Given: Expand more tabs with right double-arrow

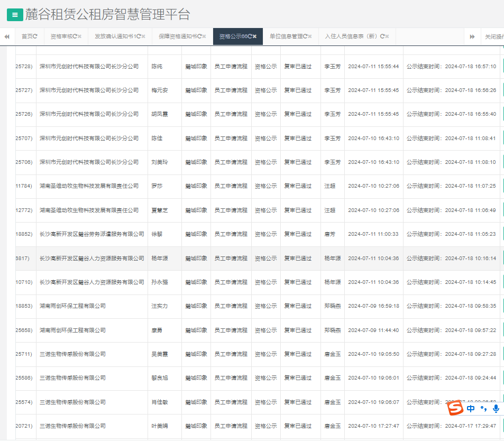Looking at the screenshot, I should [x=472, y=36].
